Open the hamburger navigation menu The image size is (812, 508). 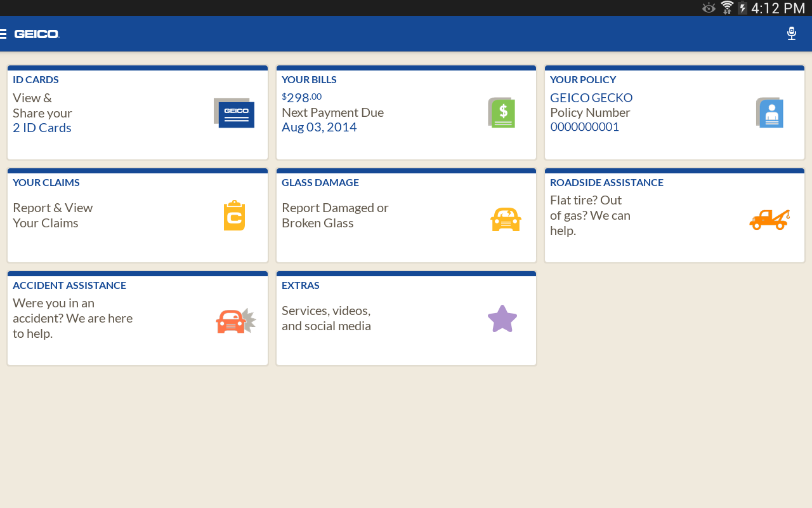coord(3,34)
